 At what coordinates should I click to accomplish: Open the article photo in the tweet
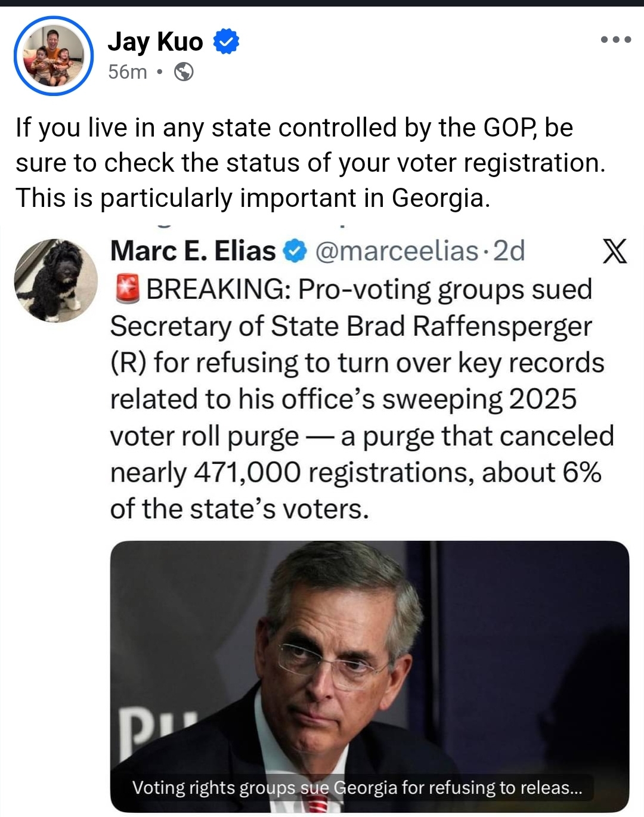pos(370,656)
